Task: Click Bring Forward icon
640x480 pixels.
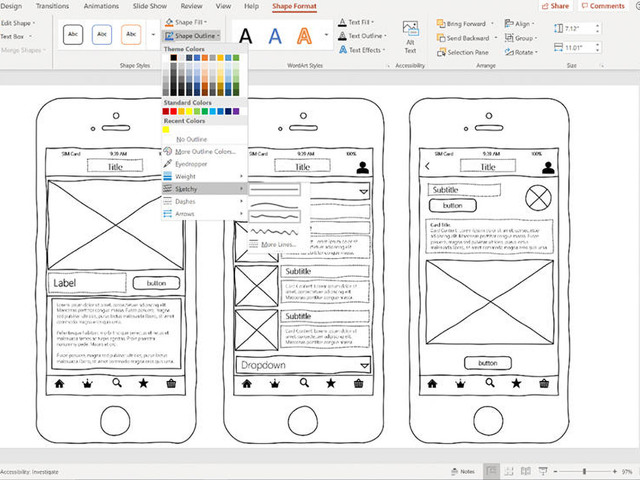Action: pos(441,24)
